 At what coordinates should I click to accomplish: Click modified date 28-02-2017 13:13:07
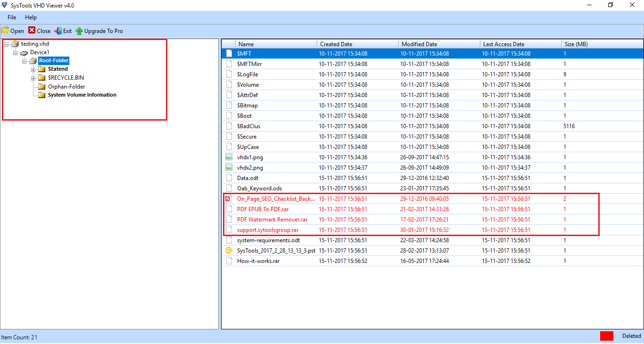[425, 251]
